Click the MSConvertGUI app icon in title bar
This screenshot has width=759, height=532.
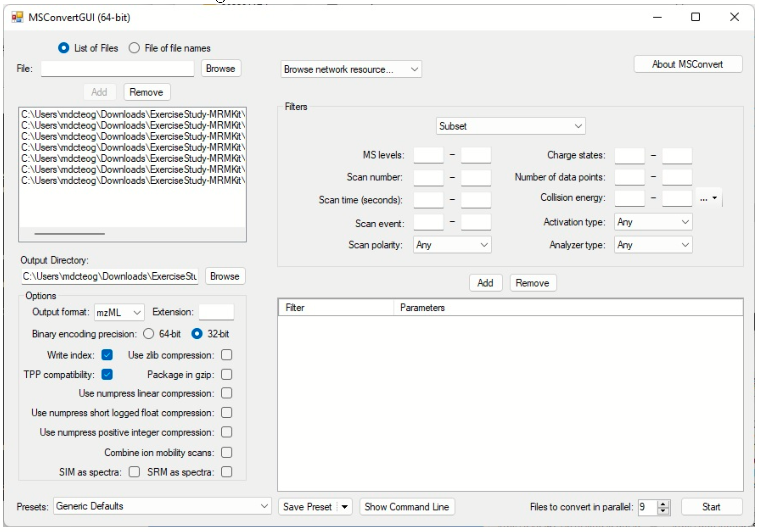tap(17, 17)
